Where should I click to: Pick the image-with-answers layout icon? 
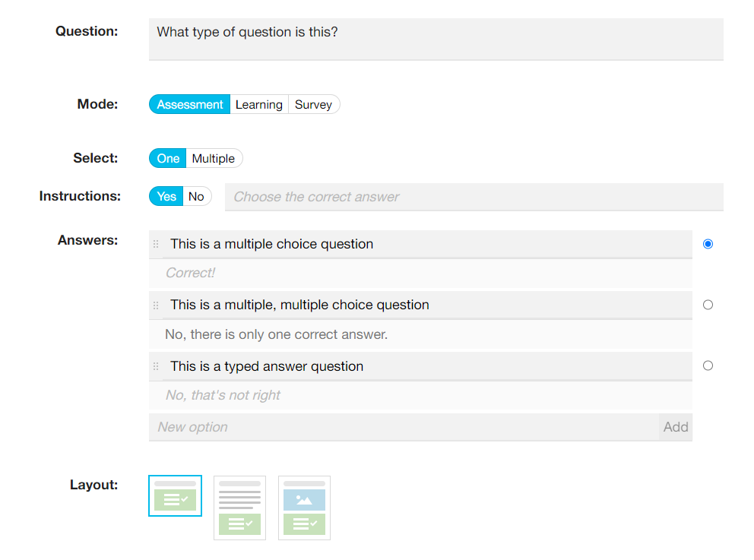pos(304,508)
